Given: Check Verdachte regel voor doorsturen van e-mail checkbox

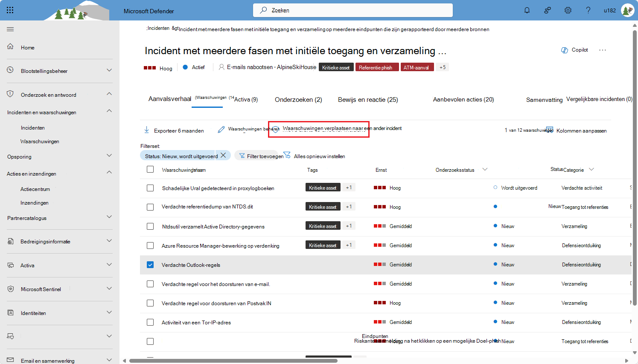Looking at the screenshot, I should coord(150,284).
